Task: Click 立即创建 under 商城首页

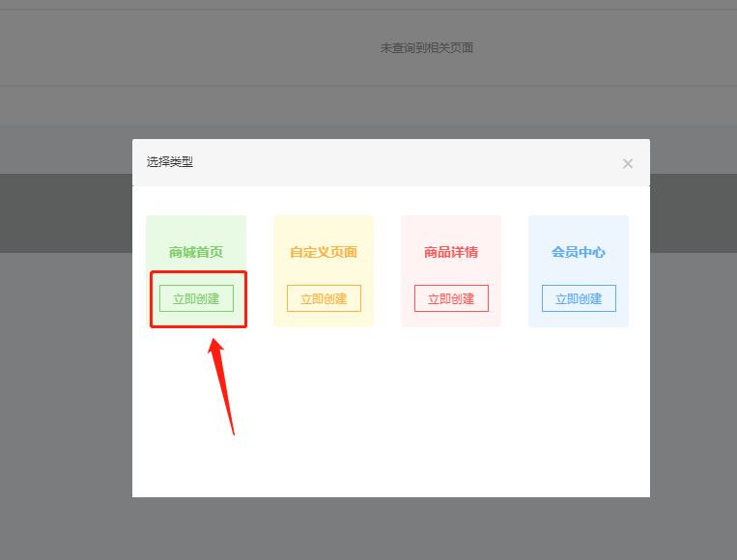Action: [196, 298]
